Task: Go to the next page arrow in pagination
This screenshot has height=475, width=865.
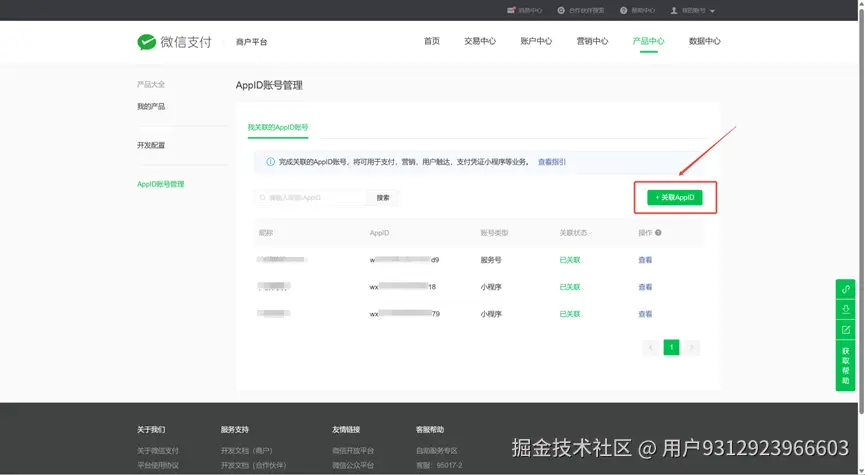Action: tap(692, 347)
